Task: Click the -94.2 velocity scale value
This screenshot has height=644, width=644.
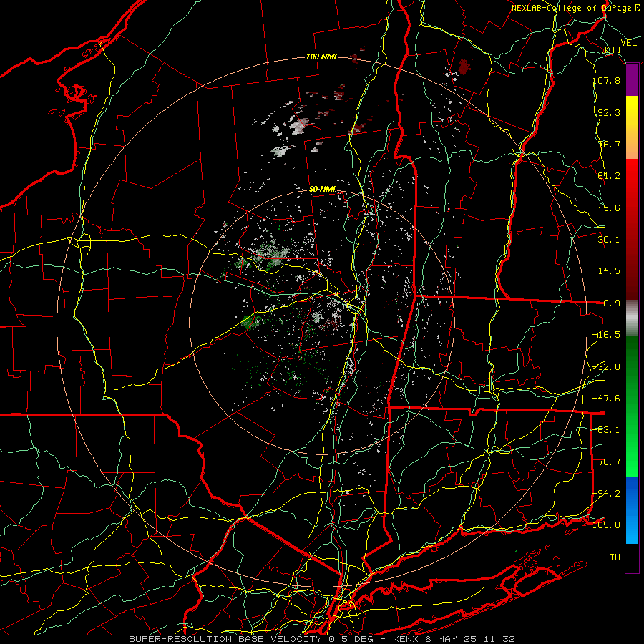Action: pos(607,494)
